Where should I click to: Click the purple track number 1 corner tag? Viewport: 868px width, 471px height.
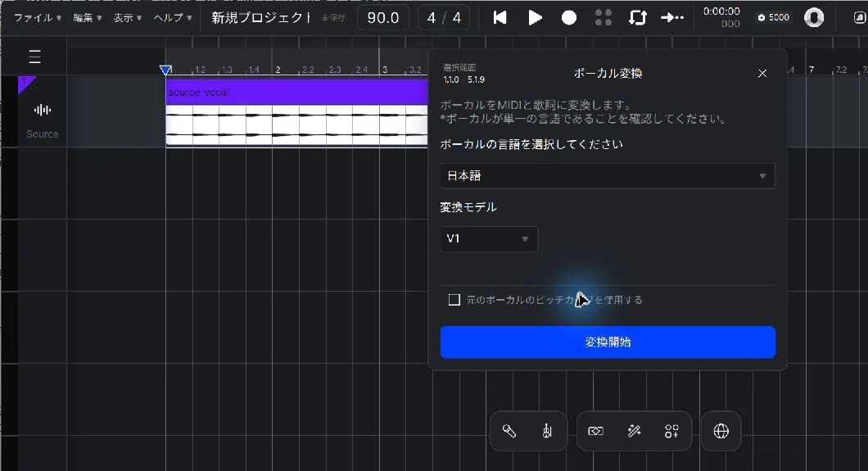(x=25, y=83)
